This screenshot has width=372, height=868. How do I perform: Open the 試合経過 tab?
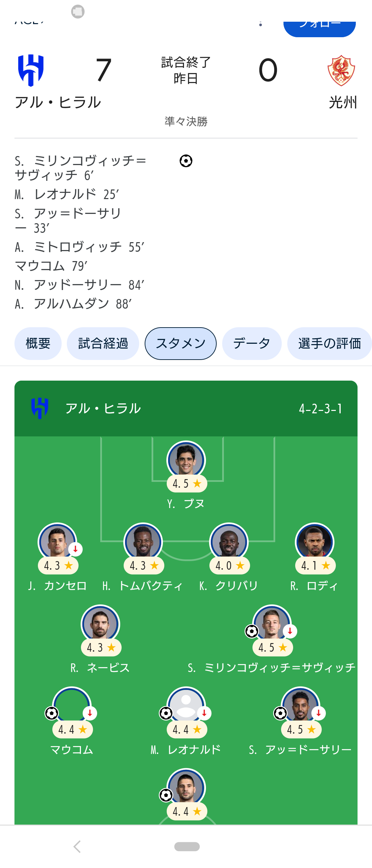103,343
